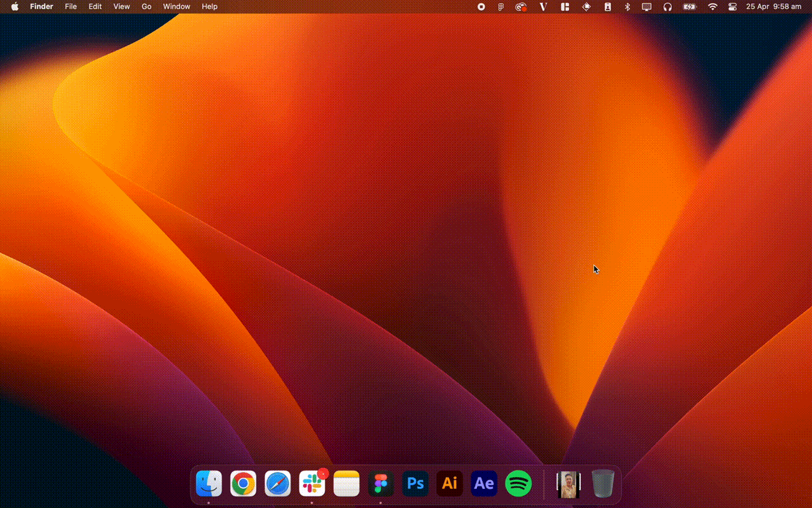Open Slack with the notification badge
Image resolution: width=812 pixels, height=508 pixels.
[x=312, y=484]
